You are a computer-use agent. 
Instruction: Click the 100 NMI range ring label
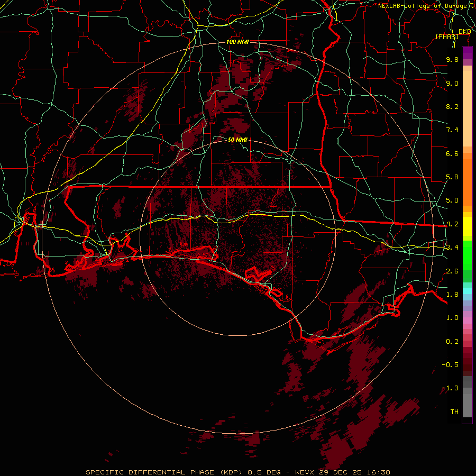(237, 42)
